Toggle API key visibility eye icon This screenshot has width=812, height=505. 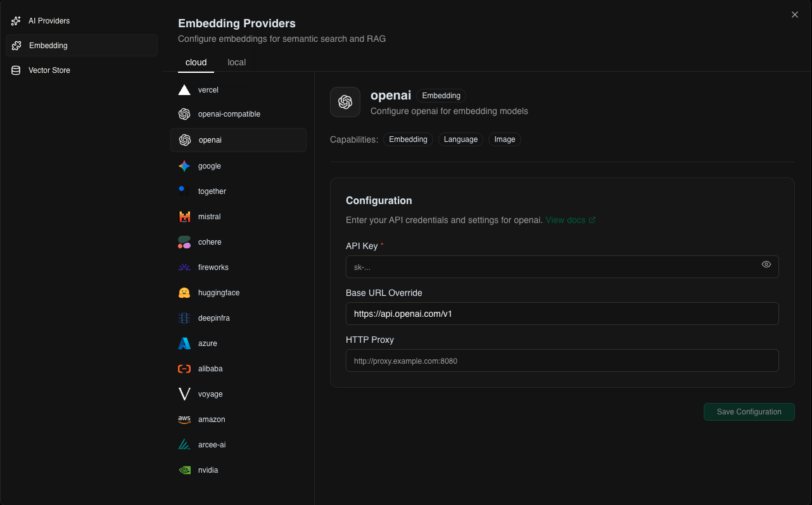[766, 264]
